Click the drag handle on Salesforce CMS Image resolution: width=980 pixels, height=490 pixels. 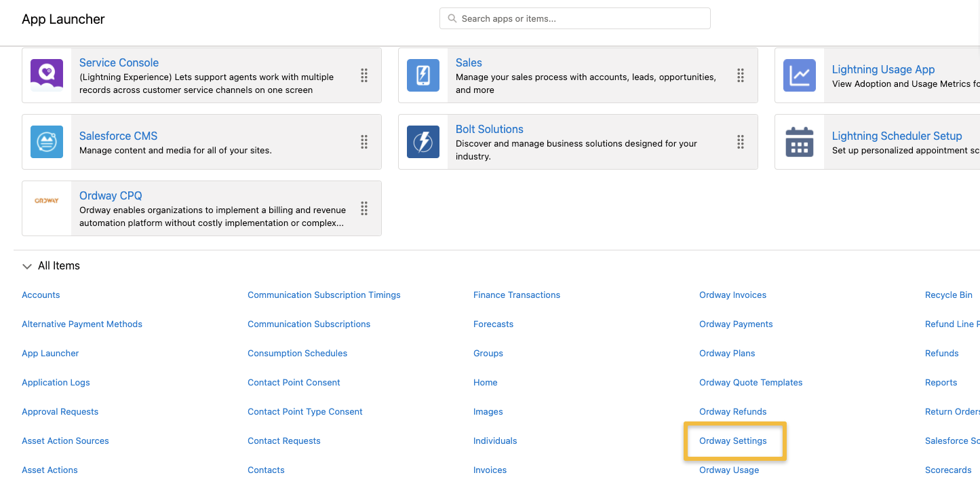(x=364, y=142)
